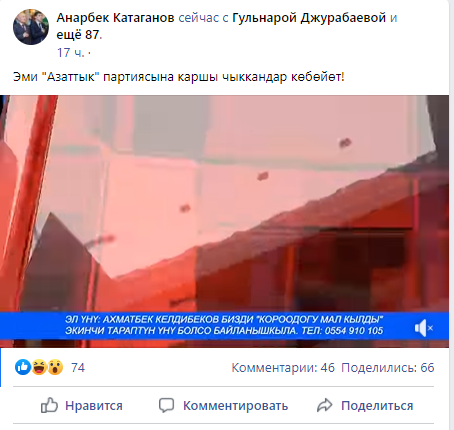Screen dimensions: 454x430
Task: Open Комментарии: 46 list
Action: pyautogui.click(x=283, y=368)
